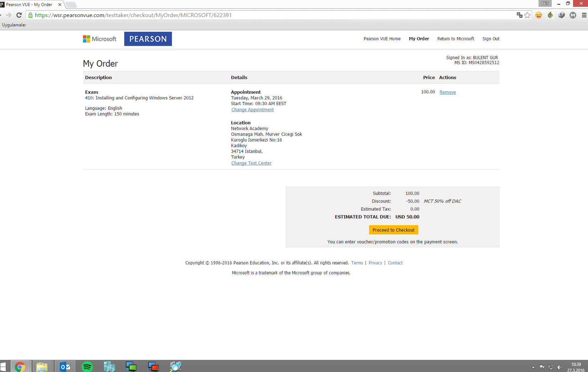Remove the 410 exam from order
Viewport: 588px width, 372px height.
click(447, 92)
